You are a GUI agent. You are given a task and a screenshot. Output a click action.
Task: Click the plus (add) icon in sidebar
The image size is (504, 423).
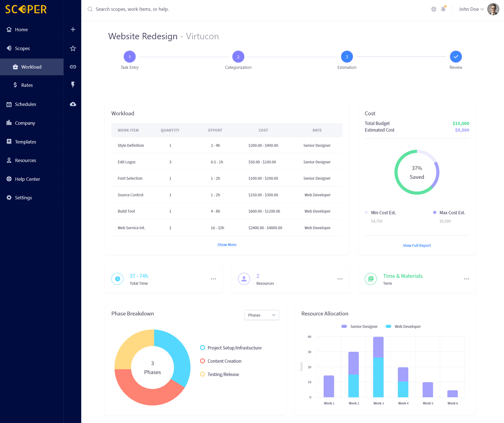pos(73,29)
